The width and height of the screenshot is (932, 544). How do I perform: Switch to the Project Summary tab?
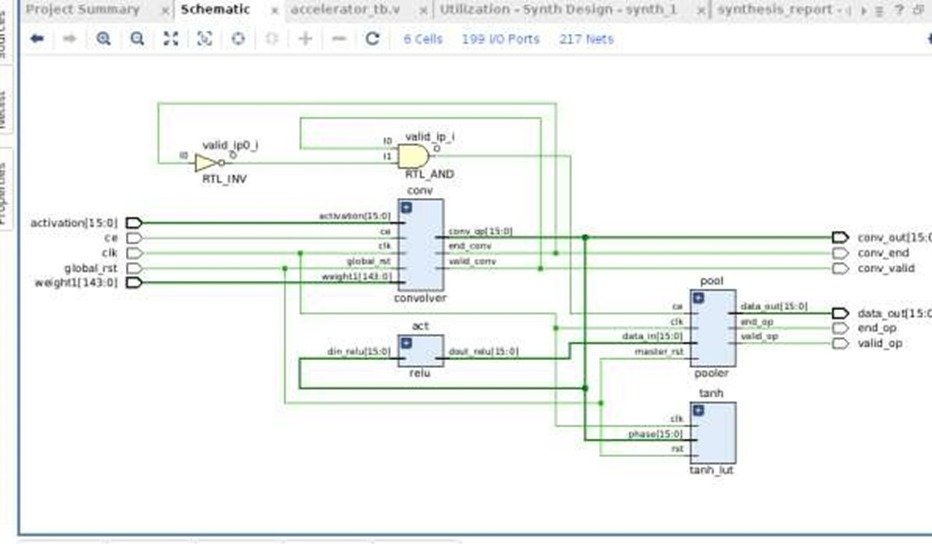click(x=82, y=9)
